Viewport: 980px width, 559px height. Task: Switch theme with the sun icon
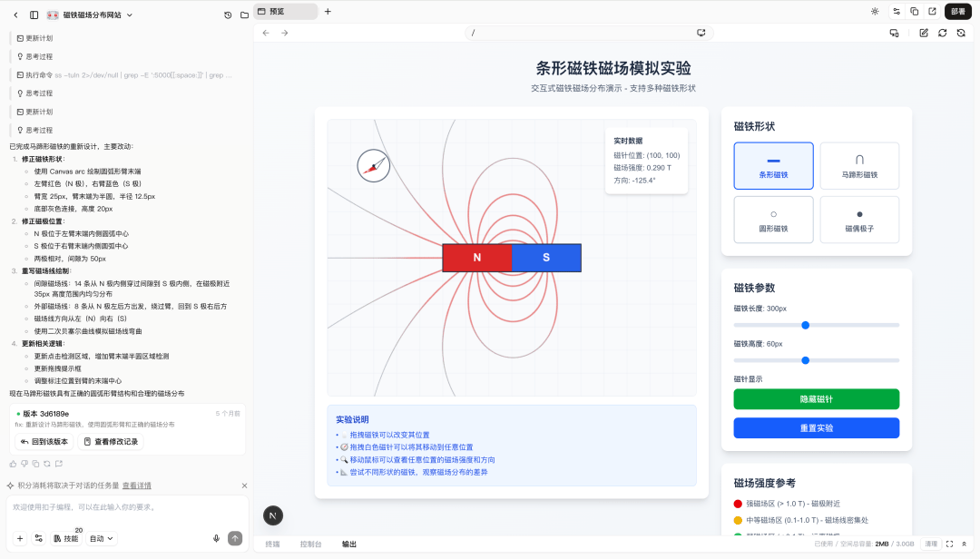tap(875, 11)
